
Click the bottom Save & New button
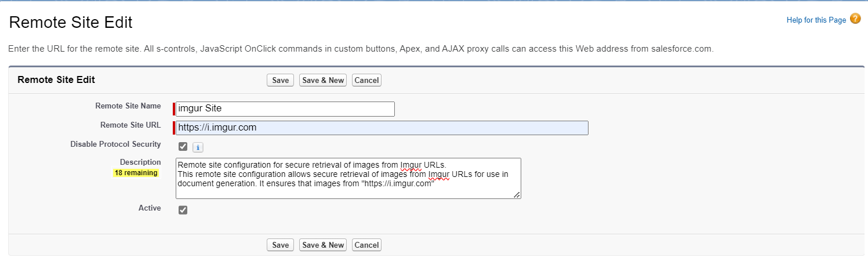coord(323,245)
